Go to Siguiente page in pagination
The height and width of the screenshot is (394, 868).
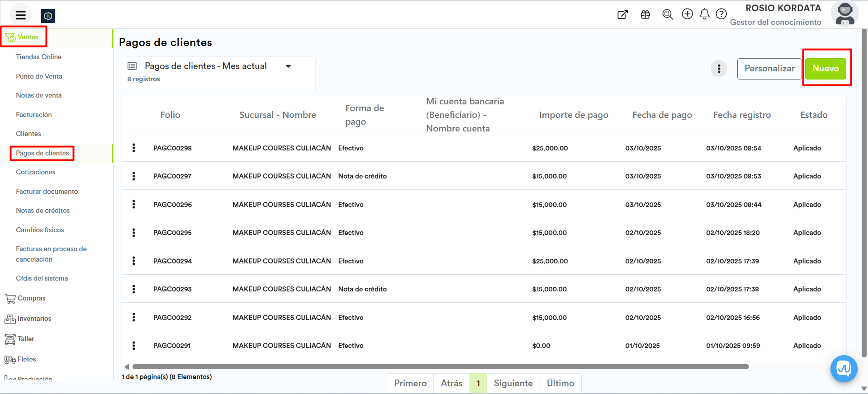[x=513, y=383]
